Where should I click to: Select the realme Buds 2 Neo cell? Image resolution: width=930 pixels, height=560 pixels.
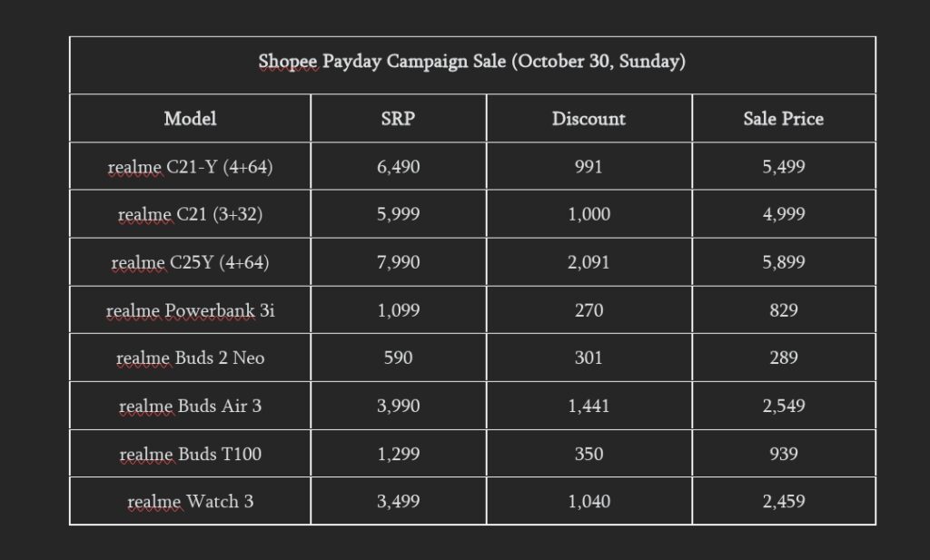click(191, 358)
